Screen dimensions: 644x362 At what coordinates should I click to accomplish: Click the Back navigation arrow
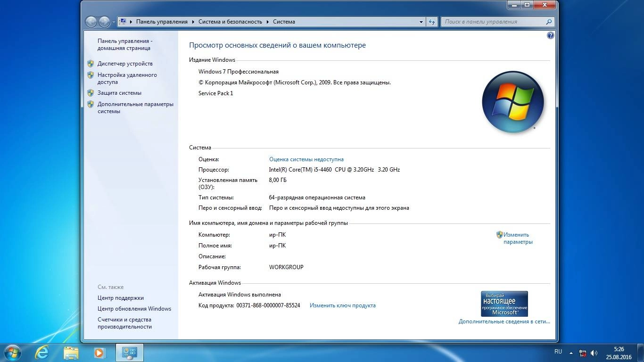(91, 22)
